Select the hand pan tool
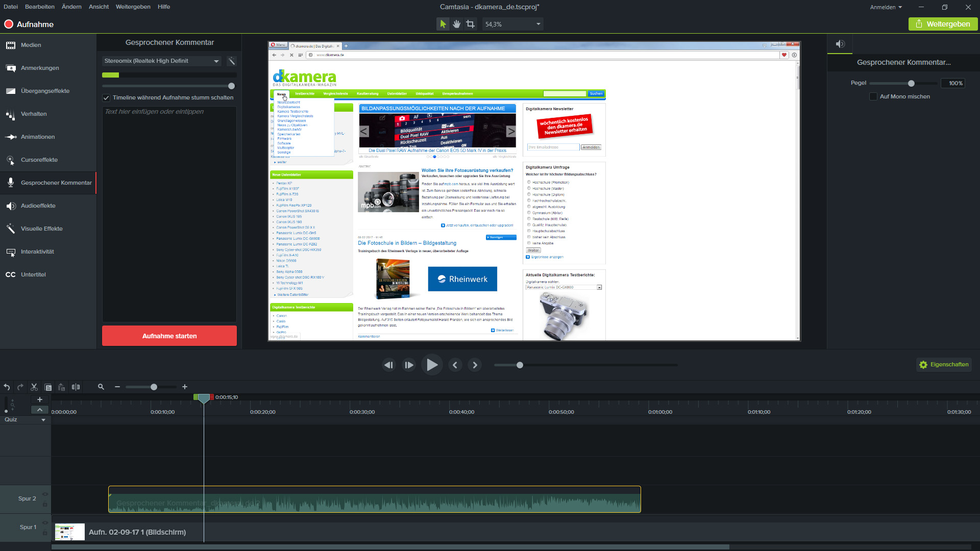 pyautogui.click(x=456, y=24)
